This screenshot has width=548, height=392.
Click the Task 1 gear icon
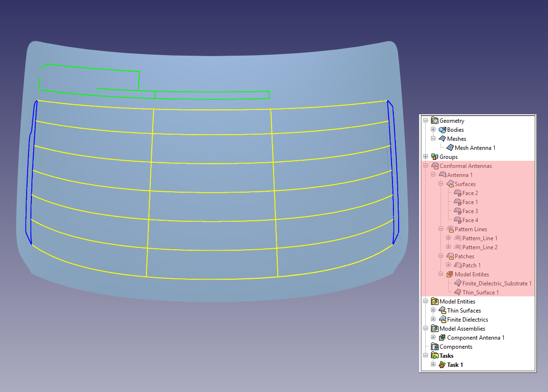[x=442, y=365]
